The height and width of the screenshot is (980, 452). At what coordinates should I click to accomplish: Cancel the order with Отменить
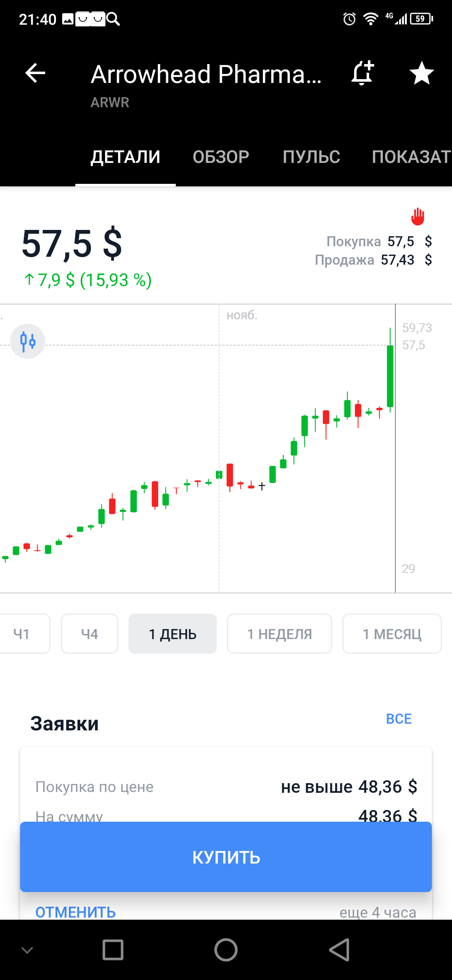click(x=75, y=912)
